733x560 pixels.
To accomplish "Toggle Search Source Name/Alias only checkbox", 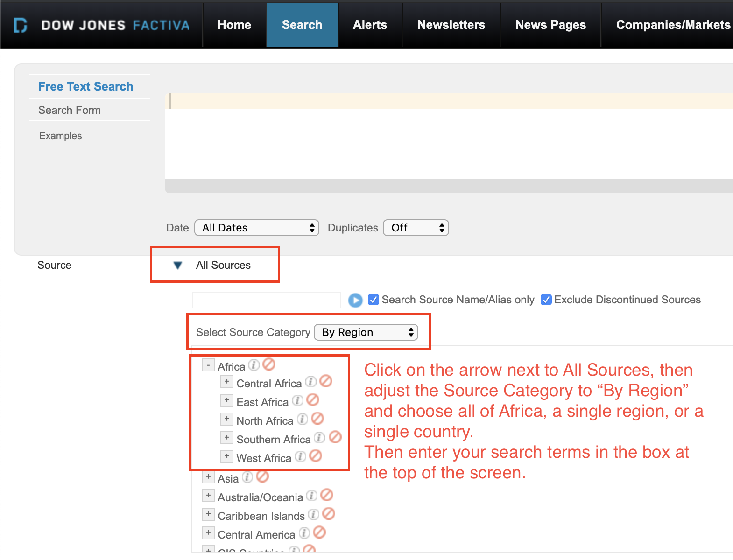I will point(374,300).
